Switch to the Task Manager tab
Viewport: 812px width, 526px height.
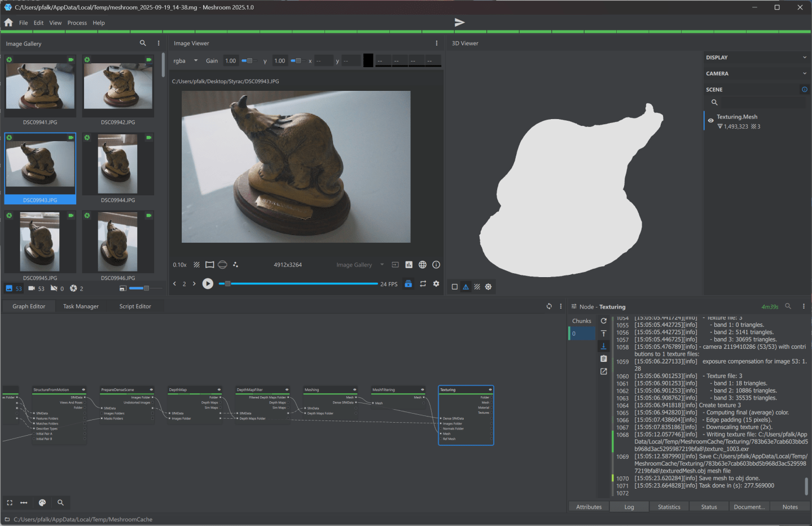click(81, 306)
